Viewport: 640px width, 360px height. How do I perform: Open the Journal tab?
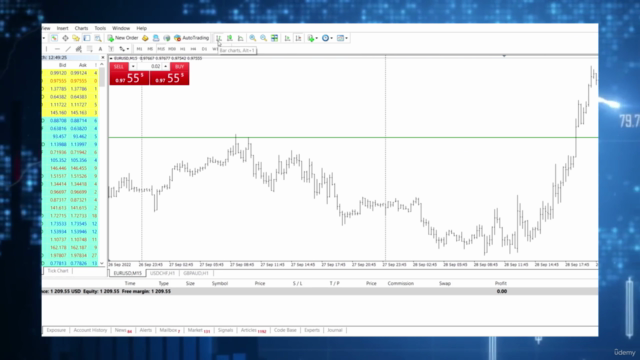(335, 330)
